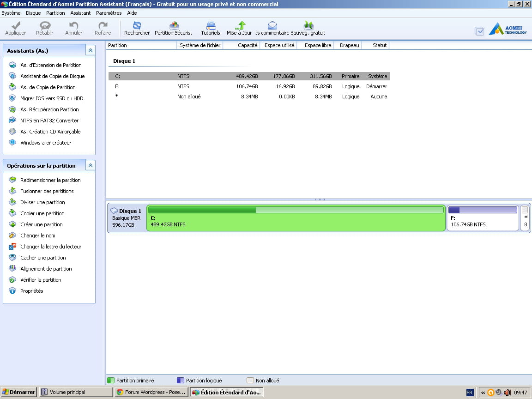This screenshot has height=399, width=532.
Task: Click the blue Partition logique legend swatch
Action: click(181, 381)
